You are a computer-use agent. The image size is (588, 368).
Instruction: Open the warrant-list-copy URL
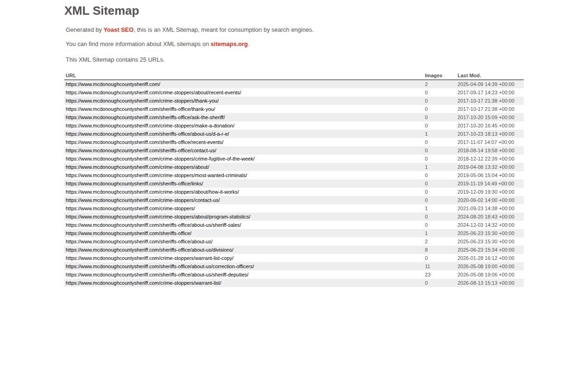pyautogui.click(x=149, y=258)
